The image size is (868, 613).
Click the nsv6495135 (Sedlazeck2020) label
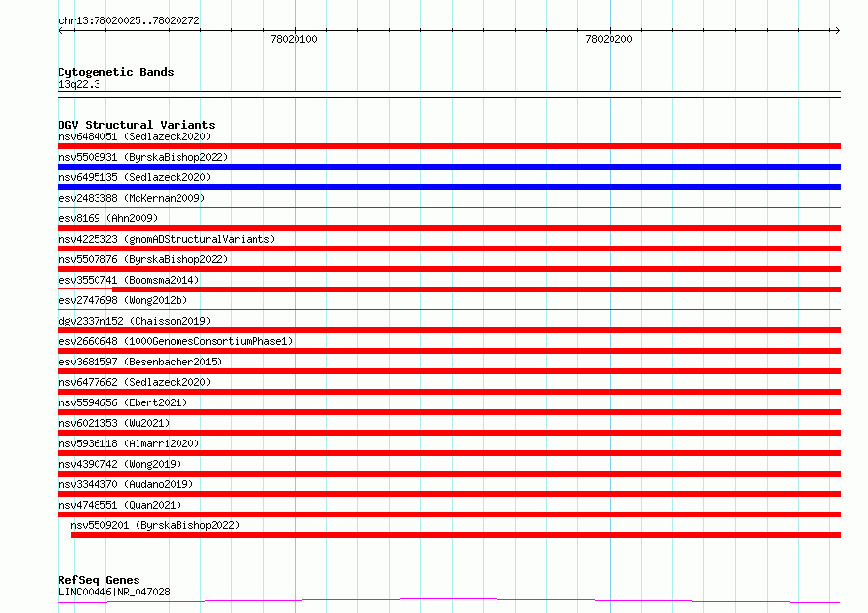[135, 177]
